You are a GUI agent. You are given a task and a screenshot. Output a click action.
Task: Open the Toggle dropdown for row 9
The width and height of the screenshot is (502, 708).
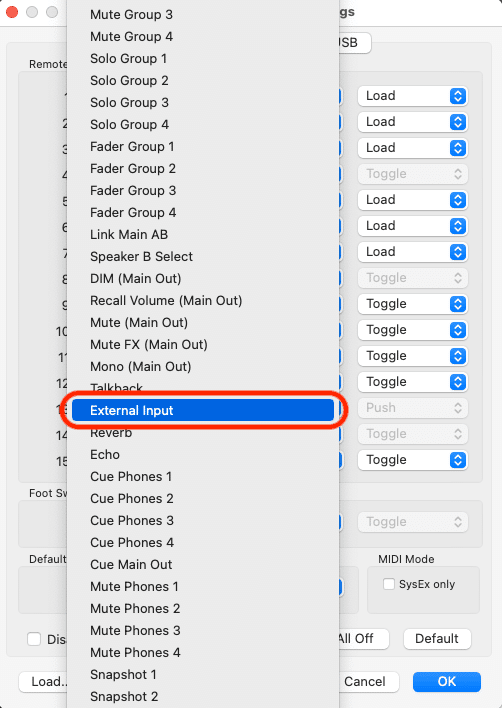pyautogui.click(x=413, y=304)
